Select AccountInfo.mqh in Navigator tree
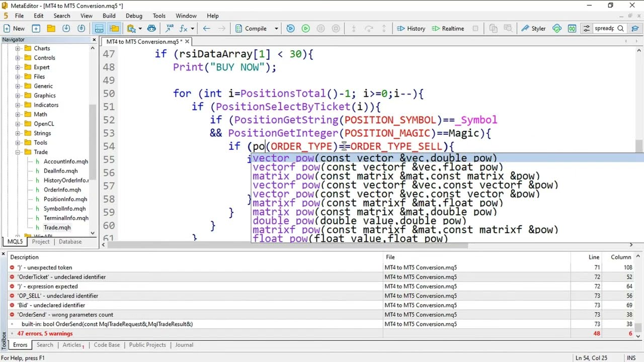This screenshot has height=362, width=644. click(66, 161)
